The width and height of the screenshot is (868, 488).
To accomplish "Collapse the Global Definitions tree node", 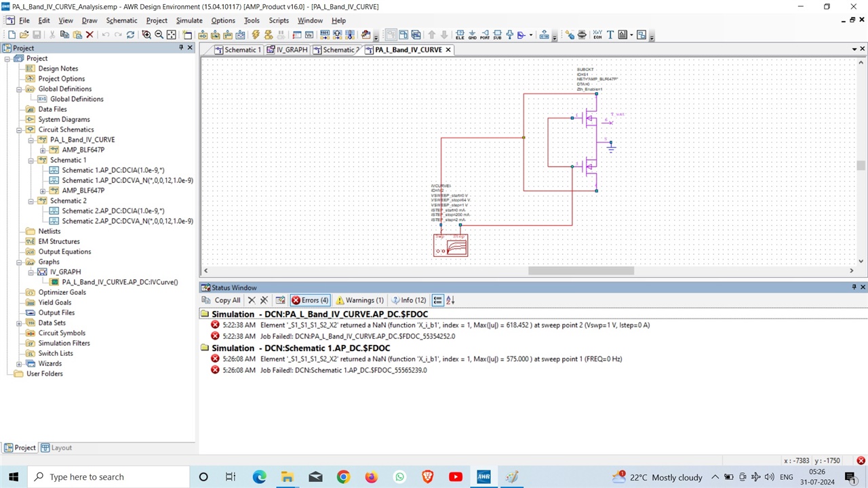I will pos(20,89).
